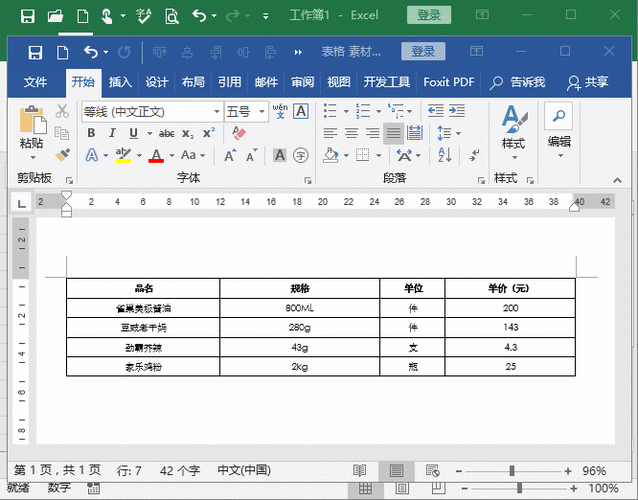The height and width of the screenshot is (500, 638).
Task: Click the Clear All Formatting eraser icon
Action: (239, 133)
